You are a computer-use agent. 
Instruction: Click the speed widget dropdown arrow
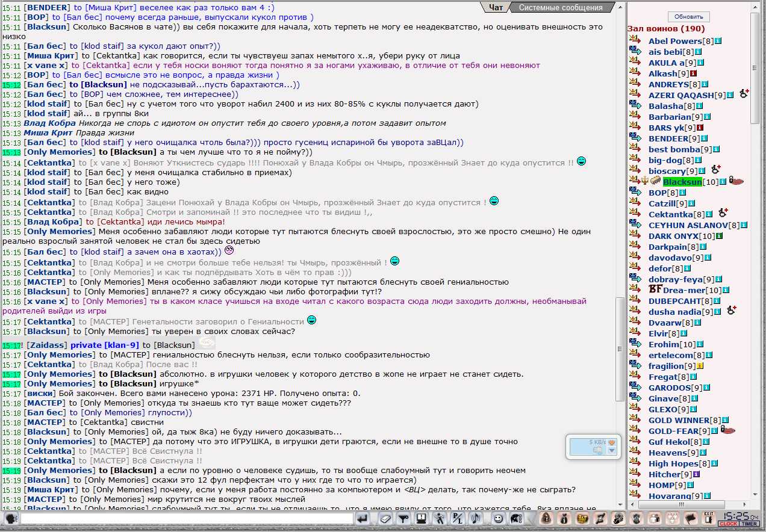(612, 450)
